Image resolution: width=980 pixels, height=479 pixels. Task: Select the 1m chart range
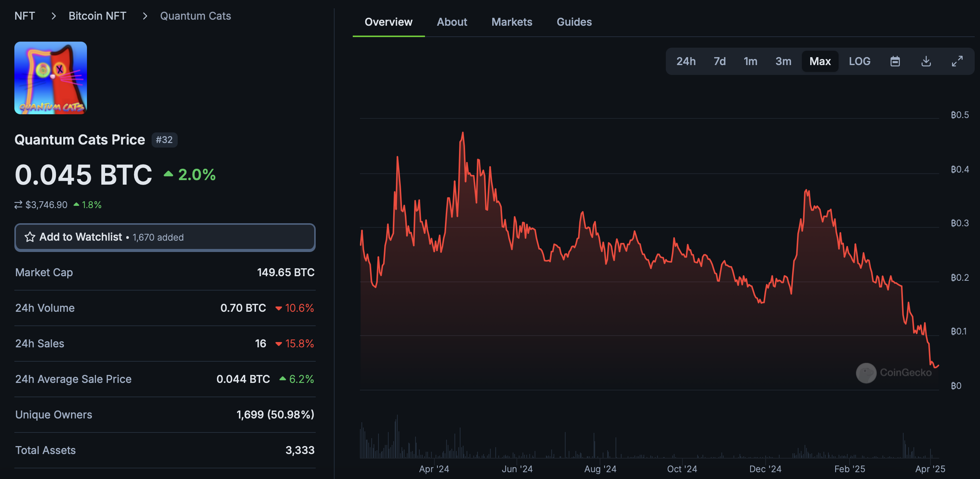(750, 61)
